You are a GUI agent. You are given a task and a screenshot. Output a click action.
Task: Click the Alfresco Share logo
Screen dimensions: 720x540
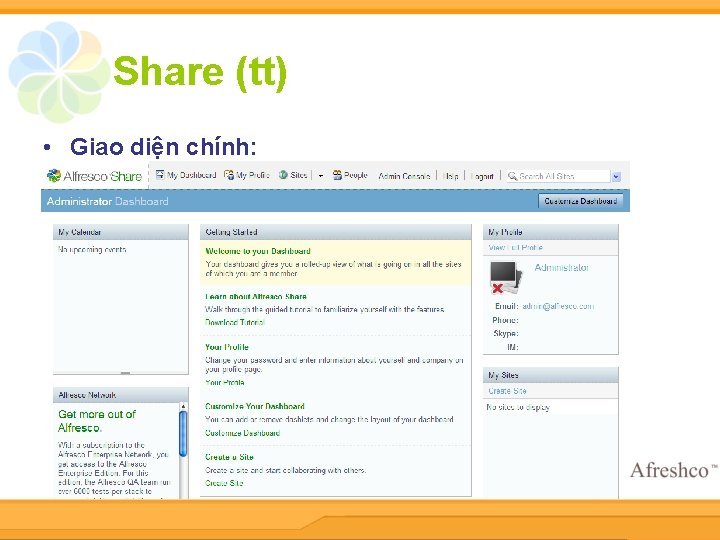tap(95, 176)
